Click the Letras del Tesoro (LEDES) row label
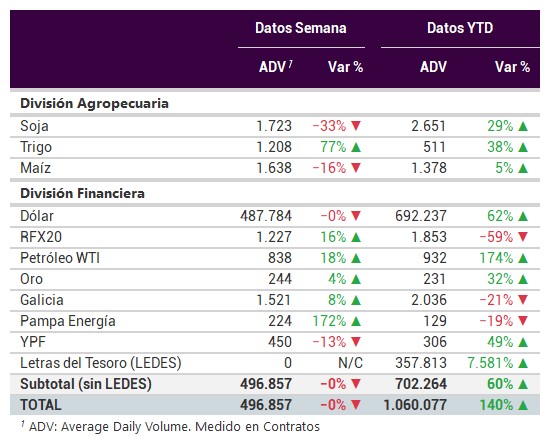 pos(101,363)
